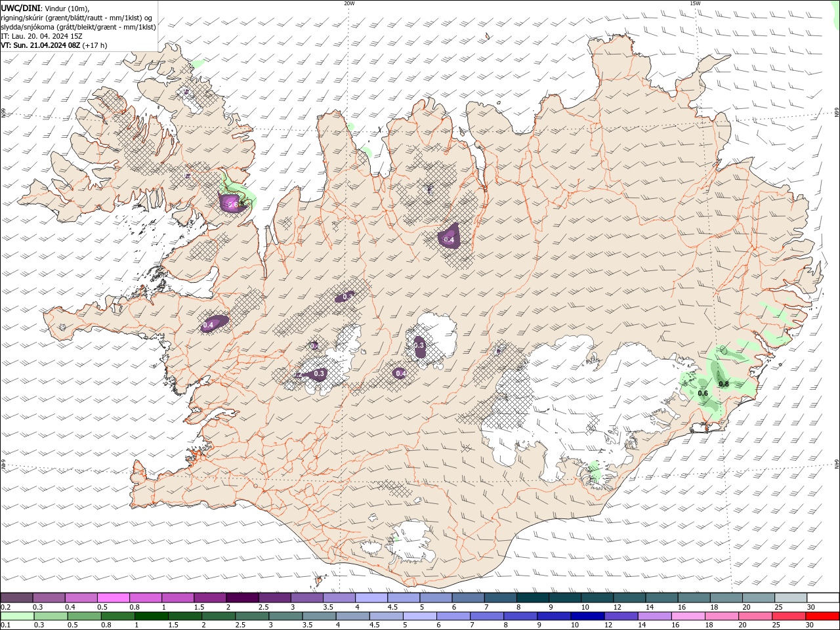The width and height of the screenshot is (840, 630).
Task: Select the darkest green rain swatch at 1
Action: click(x=151, y=616)
